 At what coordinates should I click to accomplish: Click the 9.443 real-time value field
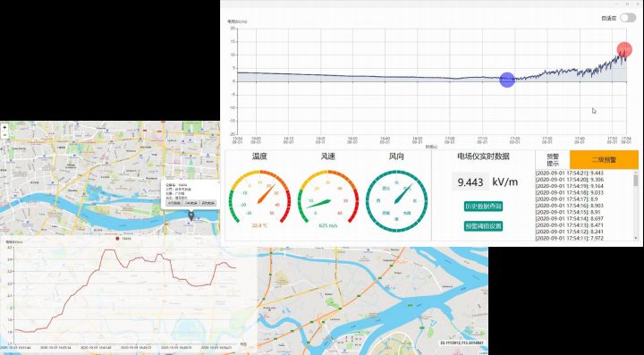tap(470, 182)
